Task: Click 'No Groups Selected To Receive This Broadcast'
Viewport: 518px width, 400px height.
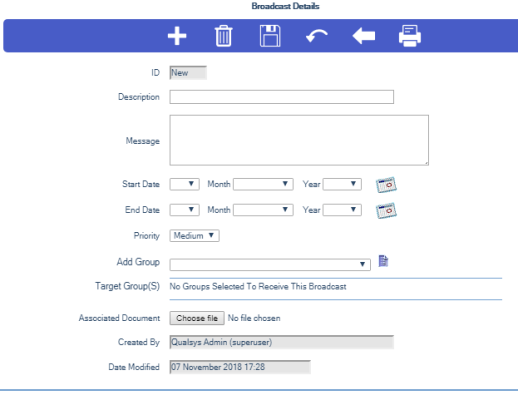Action: (x=258, y=286)
